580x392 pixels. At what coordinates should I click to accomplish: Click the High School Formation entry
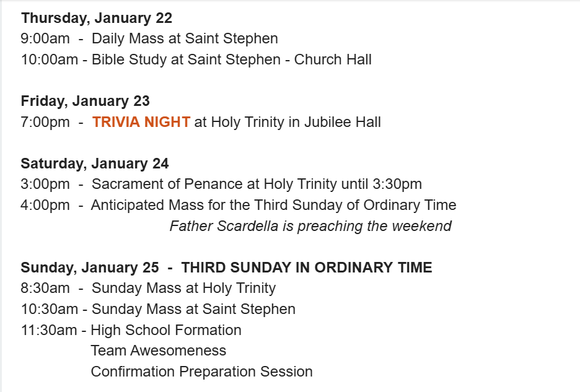coord(166,330)
